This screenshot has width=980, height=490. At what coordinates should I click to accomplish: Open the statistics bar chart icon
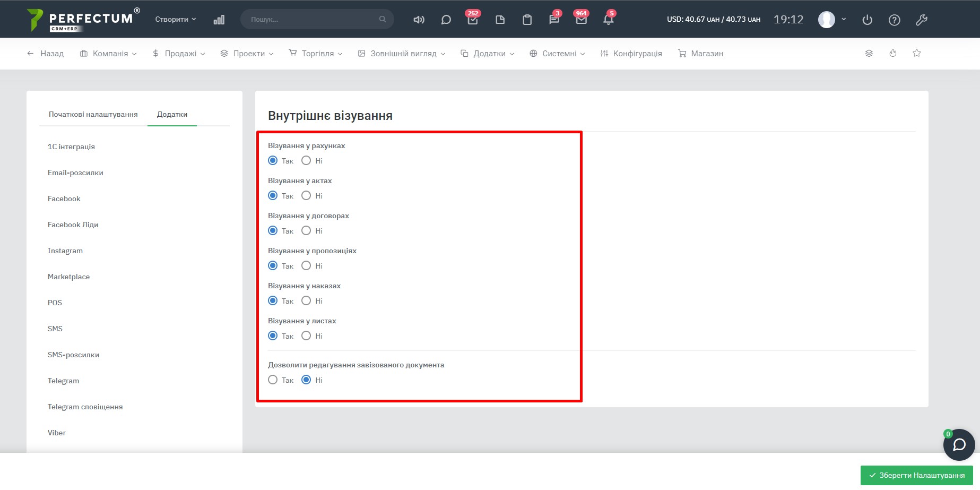point(219,20)
